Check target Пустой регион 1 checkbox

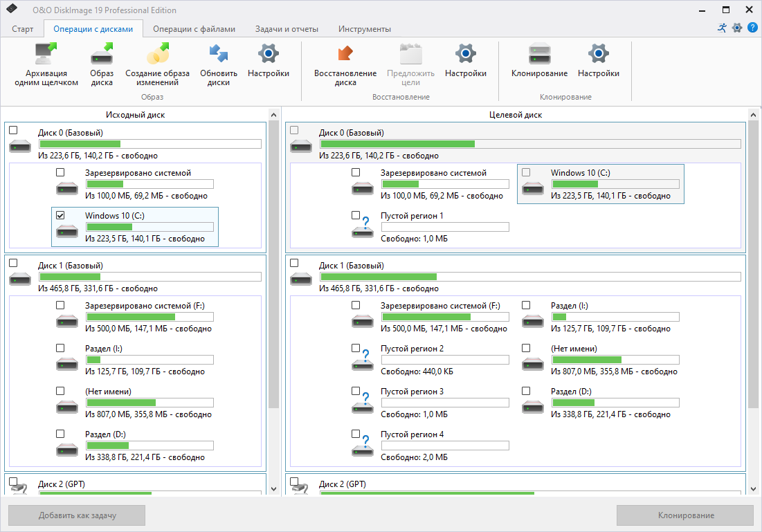(356, 215)
